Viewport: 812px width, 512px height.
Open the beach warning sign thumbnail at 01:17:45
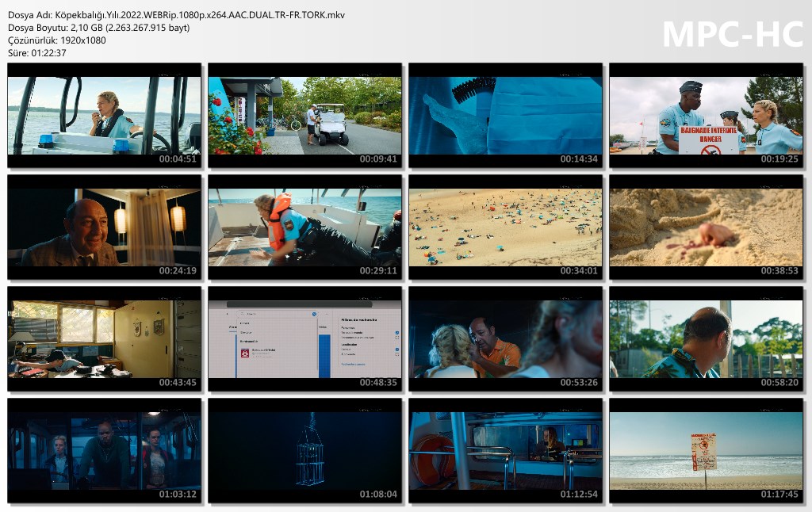point(706,451)
